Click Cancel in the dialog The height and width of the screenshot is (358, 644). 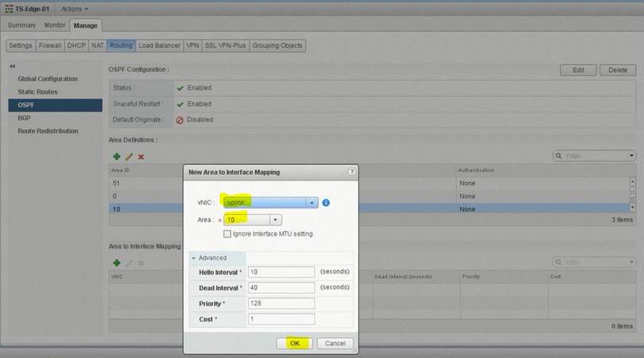[x=335, y=343]
